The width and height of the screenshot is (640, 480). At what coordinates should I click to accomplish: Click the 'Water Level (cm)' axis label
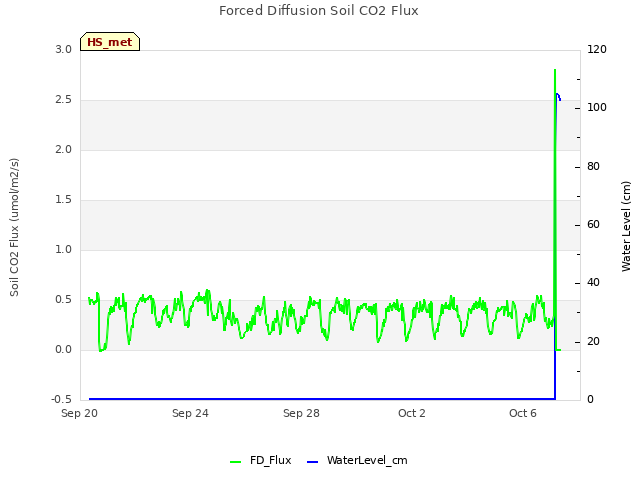coord(626,226)
